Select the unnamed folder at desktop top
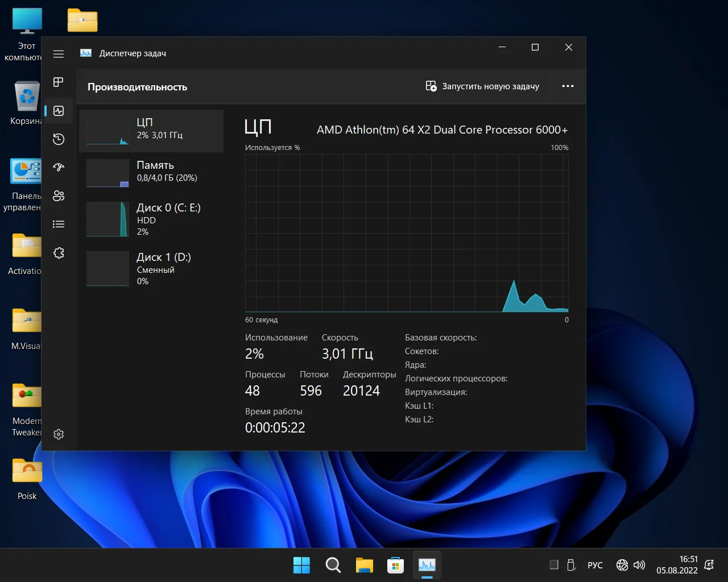The height and width of the screenshot is (582, 728). (x=82, y=20)
